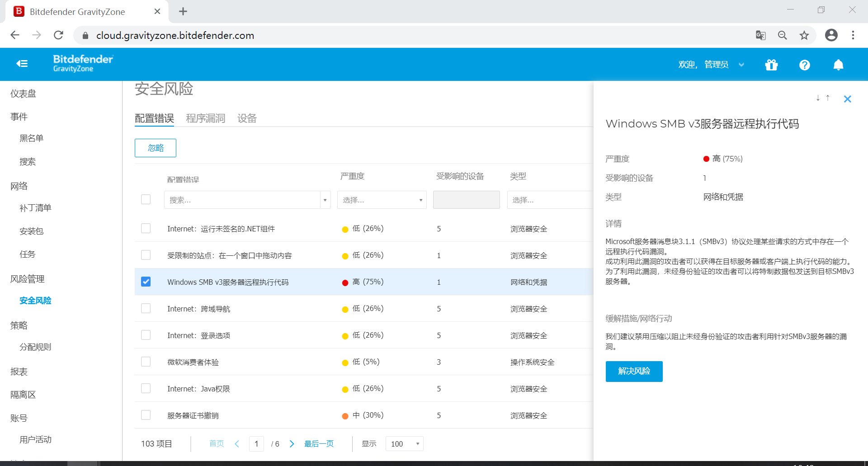Open 隔离区 in the sidebar
The image size is (868, 466).
[23, 395]
